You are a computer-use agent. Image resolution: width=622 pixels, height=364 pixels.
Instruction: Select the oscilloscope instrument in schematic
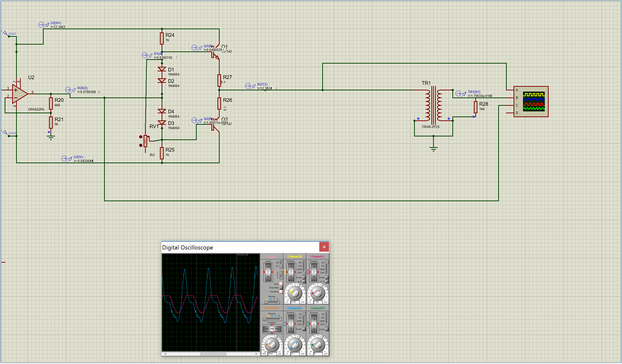531,101
